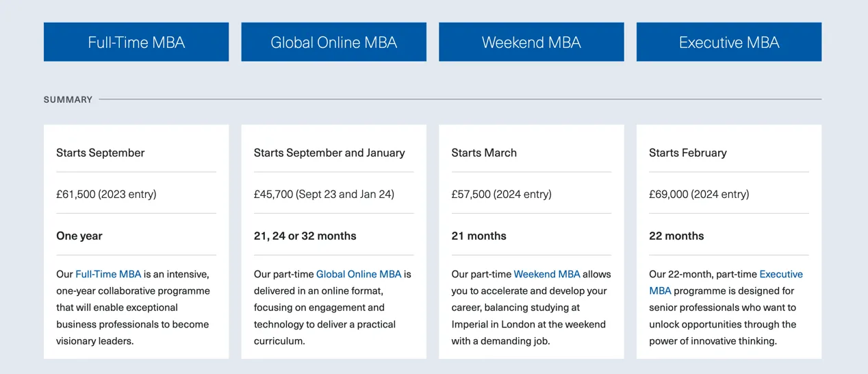Select the £45,700 Global Online fee text
Screen dimensions: 868x374
(x=324, y=194)
